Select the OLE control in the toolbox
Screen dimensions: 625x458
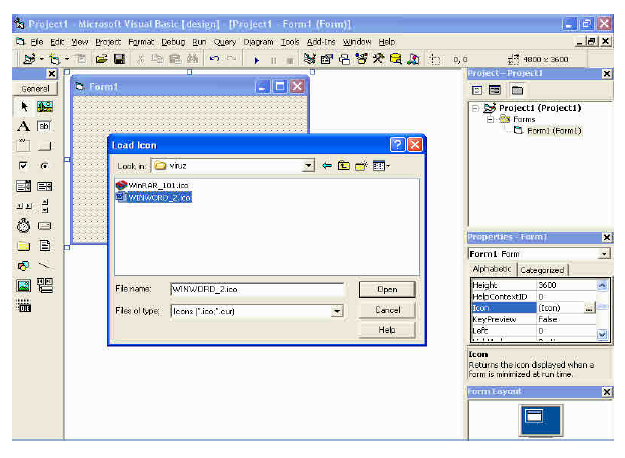24,306
